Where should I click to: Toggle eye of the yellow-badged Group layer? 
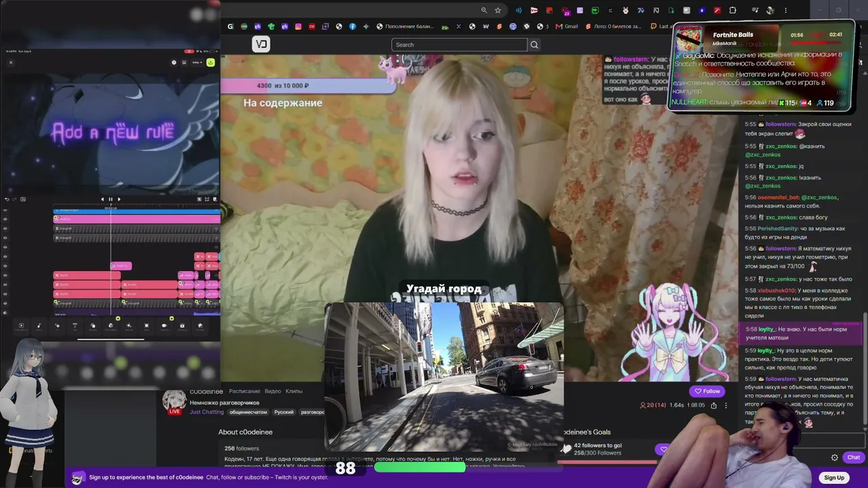(5, 303)
